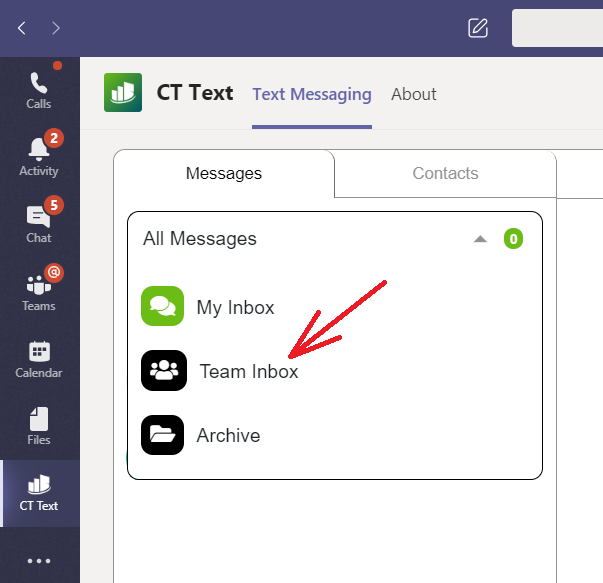Select the CT Text app in sidebar
Image resolution: width=603 pixels, height=583 pixels.
[39, 493]
